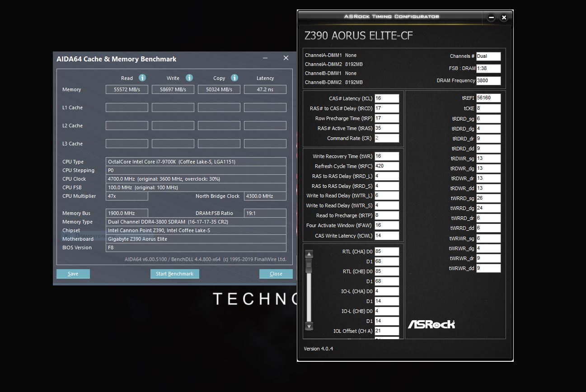Select the IOL Offset (CH A) field

point(387,331)
